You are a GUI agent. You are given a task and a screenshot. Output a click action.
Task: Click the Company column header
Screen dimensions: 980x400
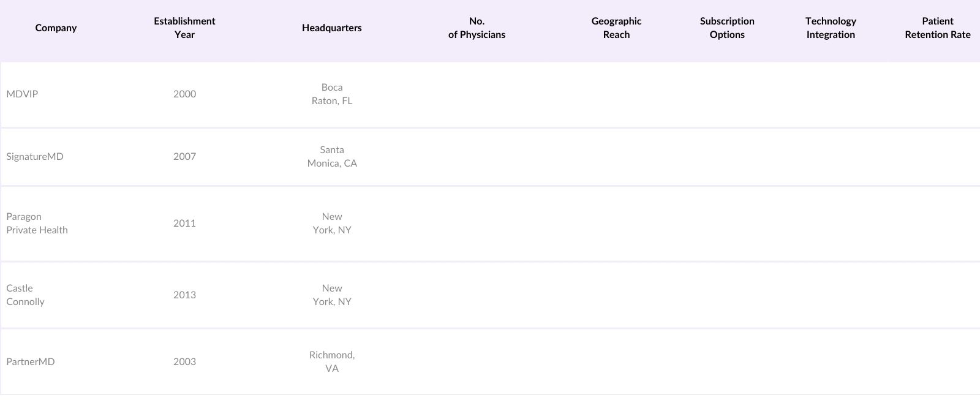click(56, 28)
